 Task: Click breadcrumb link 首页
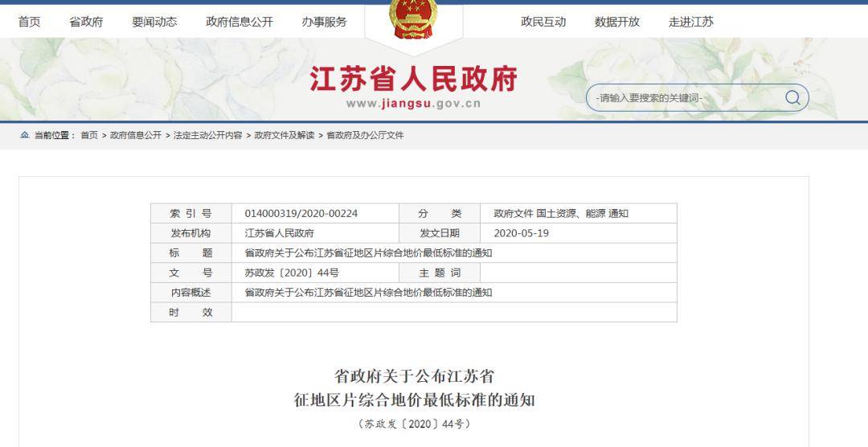pos(89,135)
